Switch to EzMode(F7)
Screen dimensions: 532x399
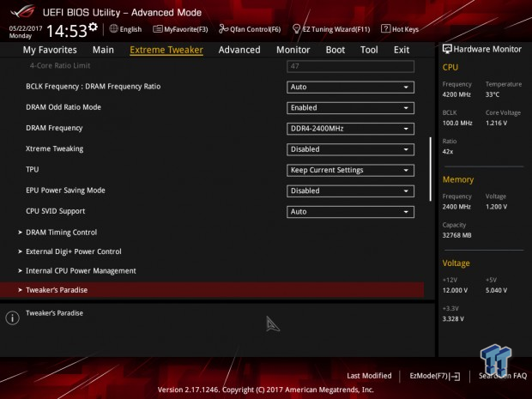tap(435, 376)
